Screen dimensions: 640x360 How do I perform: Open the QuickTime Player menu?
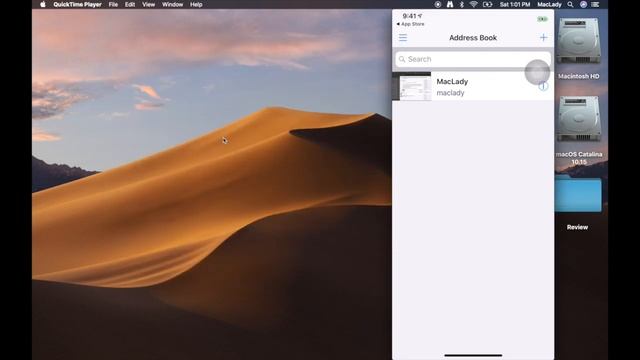77,4
